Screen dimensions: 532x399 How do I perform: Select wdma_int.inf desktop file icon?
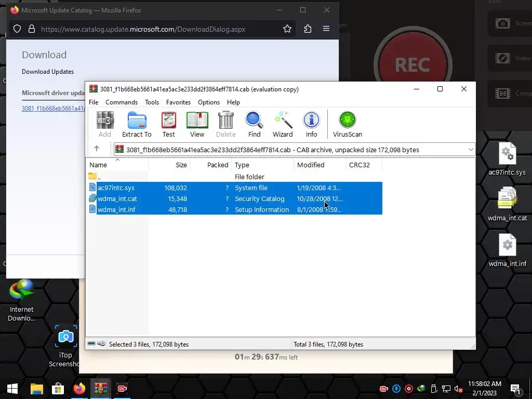point(507,250)
